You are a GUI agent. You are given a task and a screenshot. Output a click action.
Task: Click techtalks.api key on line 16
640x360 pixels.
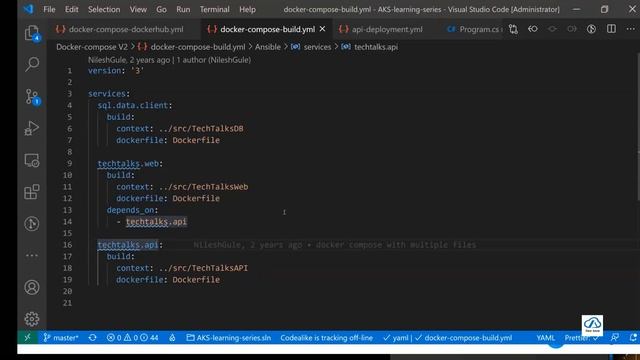(128, 245)
